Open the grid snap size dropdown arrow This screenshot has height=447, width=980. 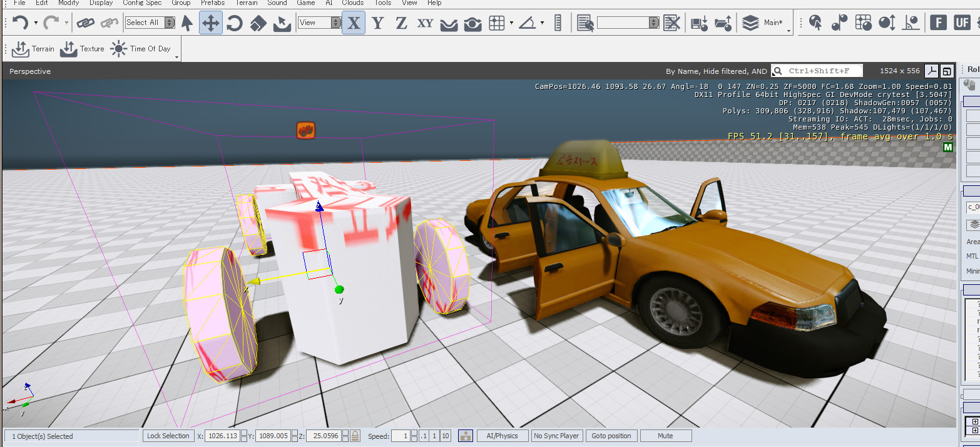pos(511,23)
